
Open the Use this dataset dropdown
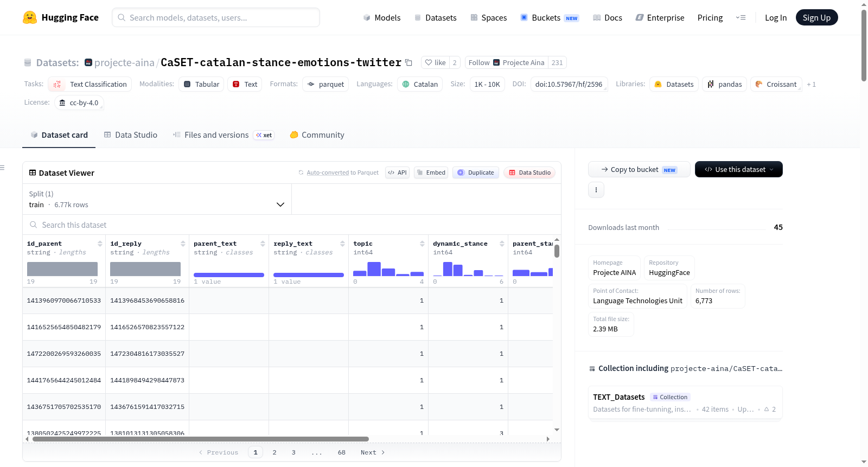pyautogui.click(x=739, y=169)
